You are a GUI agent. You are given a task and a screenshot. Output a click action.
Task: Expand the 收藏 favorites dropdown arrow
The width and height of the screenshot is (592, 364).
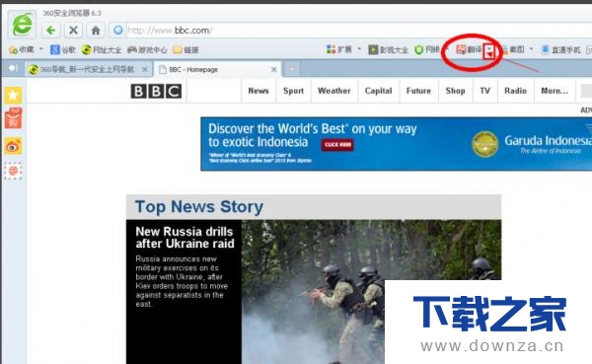(x=40, y=49)
